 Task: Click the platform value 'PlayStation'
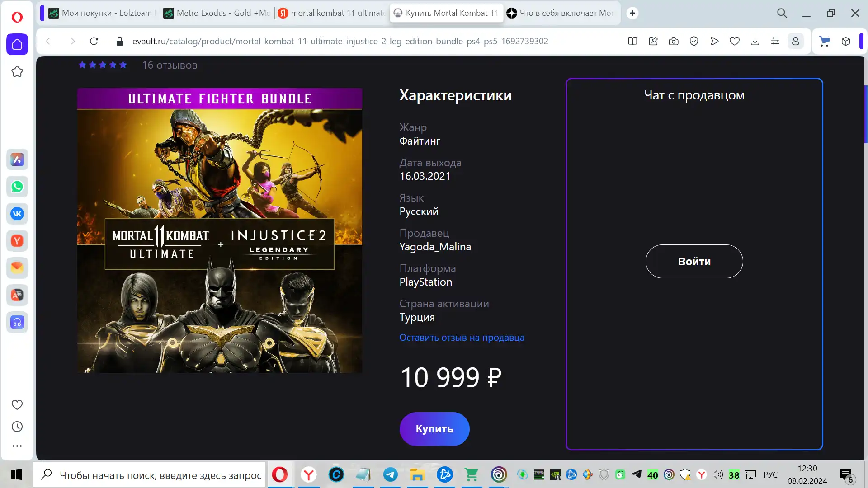[425, 282]
